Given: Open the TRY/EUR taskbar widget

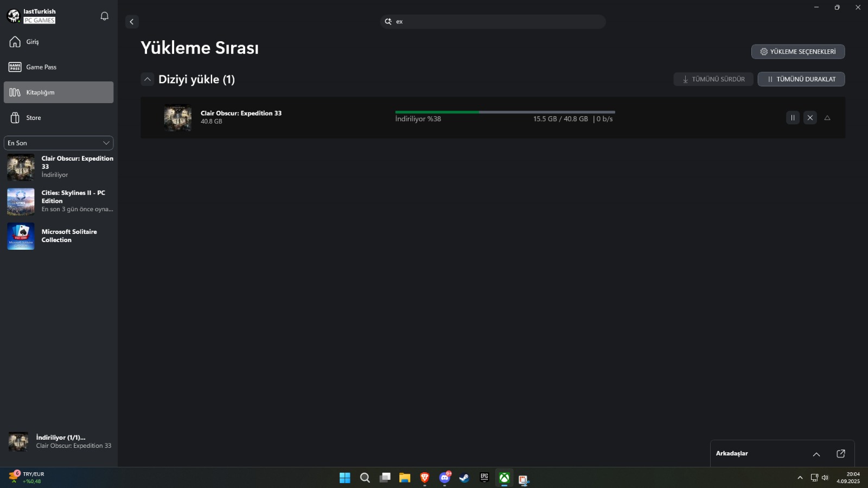Looking at the screenshot, I should [27, 478].
